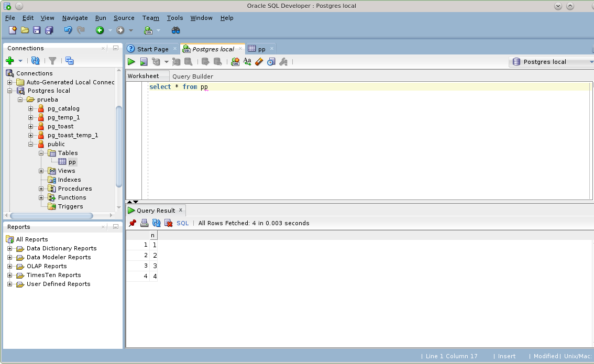594x364 pixels.
Task: Open a SQL Worksheet from the main toolbar
Action: click(148, 30)
